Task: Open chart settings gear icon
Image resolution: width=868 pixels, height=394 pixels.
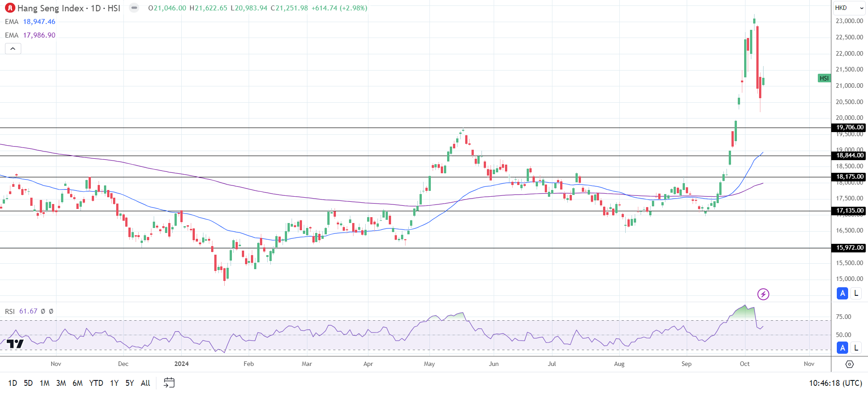Action: click(849, 364)
